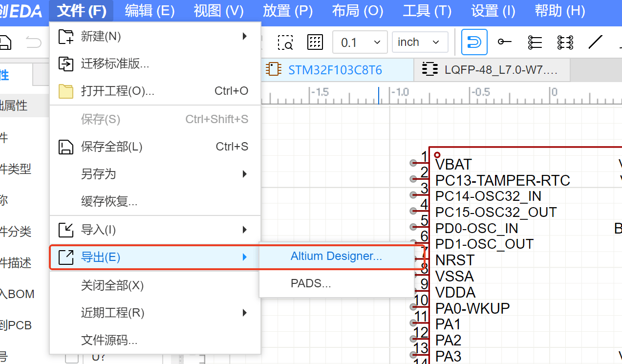Select the Save All toolbar icon
This screenshot has width=622, height=364.
pyautogui.click(x=5, y=43)
